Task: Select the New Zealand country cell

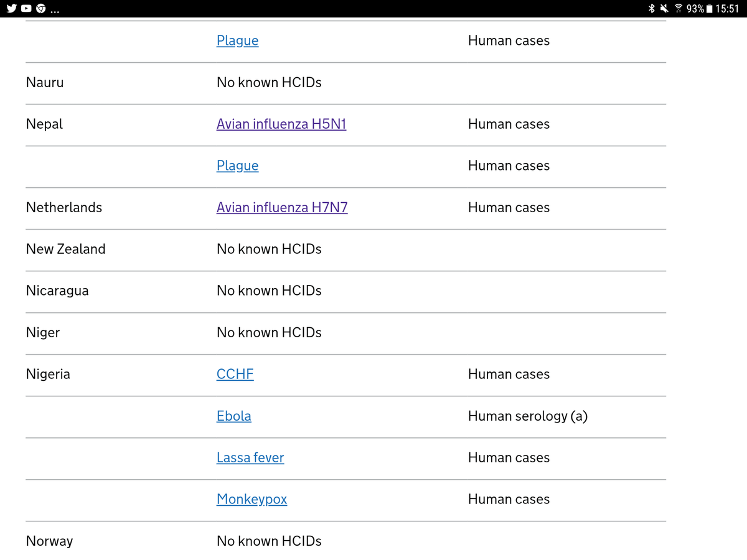Action: (x=66, y=249)
